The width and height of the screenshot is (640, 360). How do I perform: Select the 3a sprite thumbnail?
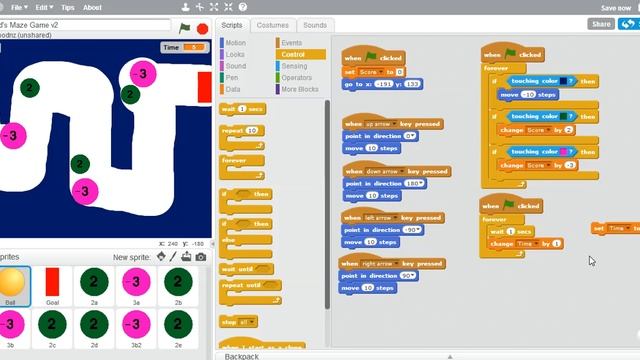click(x=136, y=286)
